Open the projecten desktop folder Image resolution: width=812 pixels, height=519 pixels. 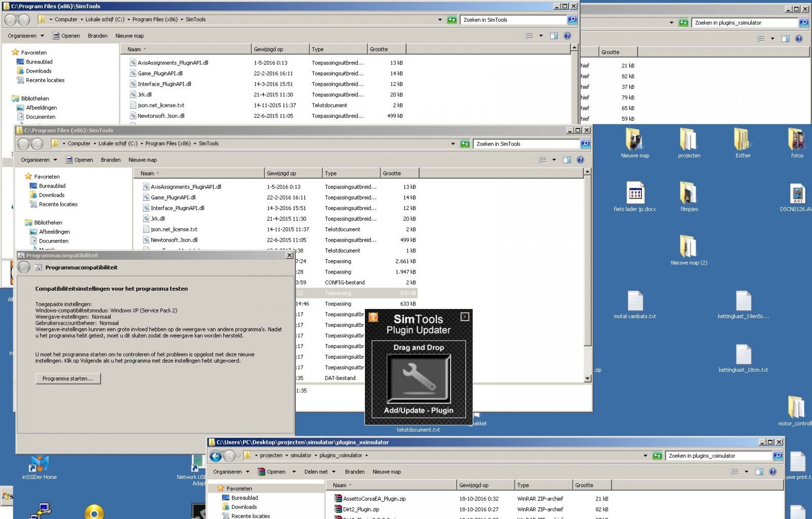point(689,143)
